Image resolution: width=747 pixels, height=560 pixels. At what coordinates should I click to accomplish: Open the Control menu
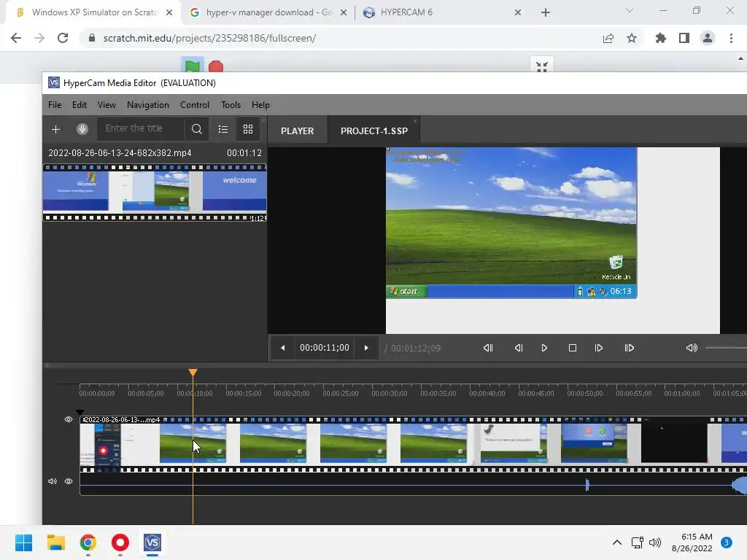click(x=194, y=105)
